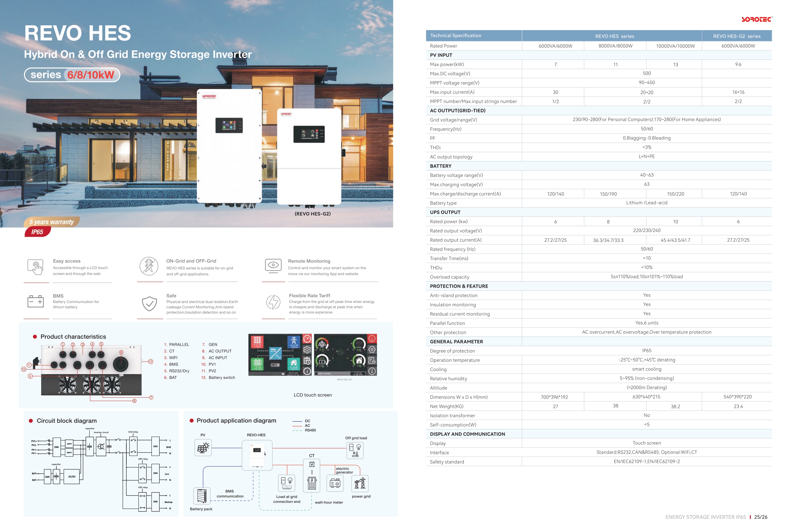The width and height of the screenshot is (786, 532).
Task: Click the ON-Grid and OFF-Grid pylon icon
Action: 149,266
